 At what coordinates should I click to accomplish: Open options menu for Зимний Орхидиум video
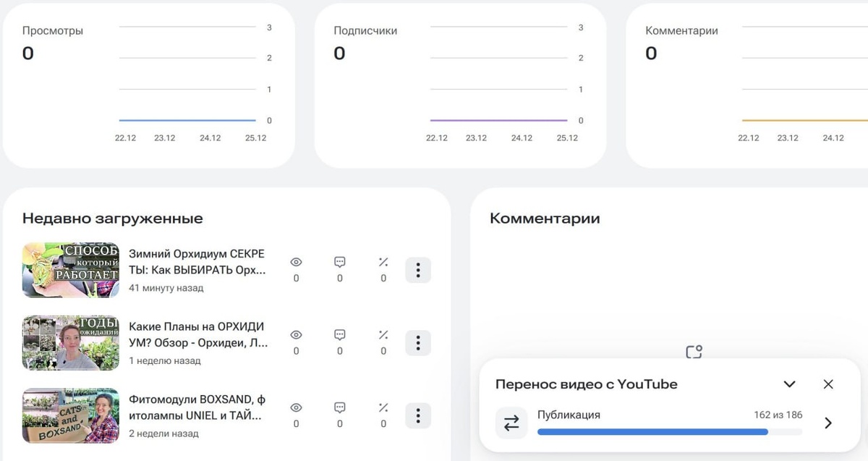[x=418, y=270]
